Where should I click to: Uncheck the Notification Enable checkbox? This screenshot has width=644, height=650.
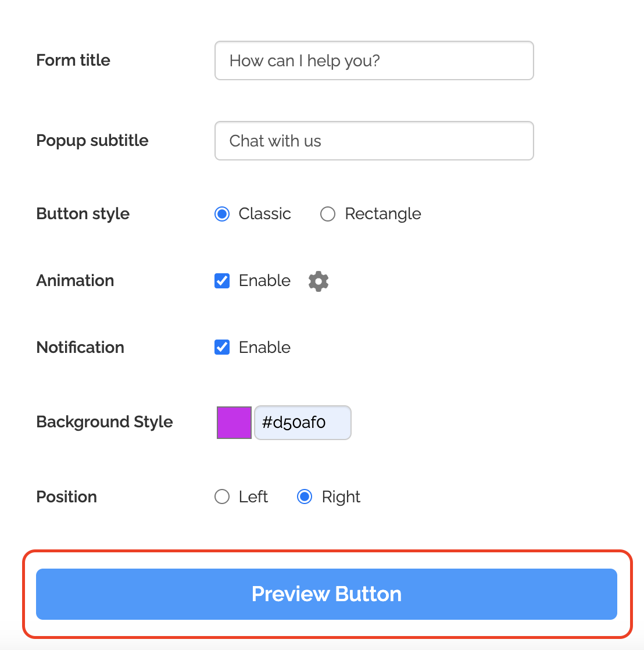pos(222,348)
